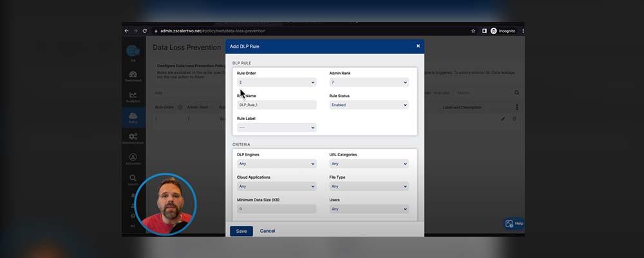Click the Rule Order column header
644x258 pixels.
pyautogui.click(x=164, y=107)
